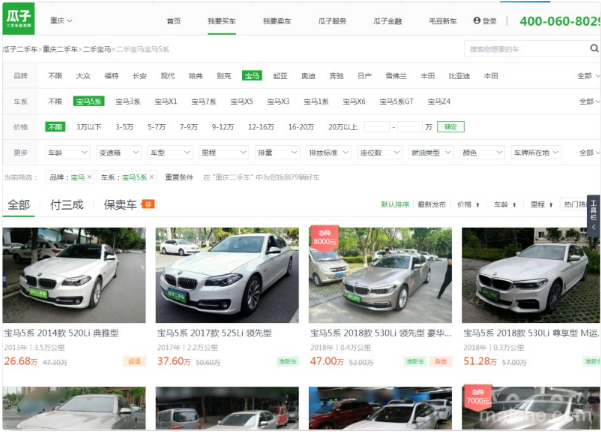Open the 燃油类型 filter dropdown
Viewport: 601px width, 432px height.
pos(431,153)
